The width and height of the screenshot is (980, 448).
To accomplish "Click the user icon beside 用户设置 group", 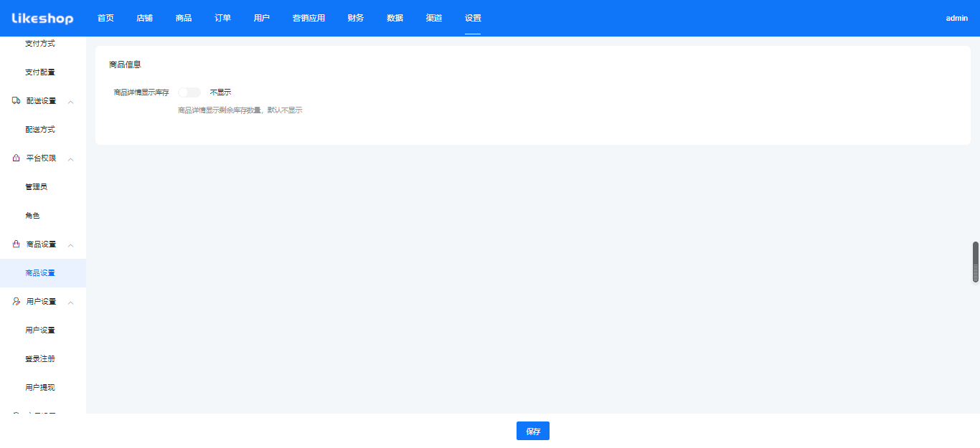I will click(16, 302).
